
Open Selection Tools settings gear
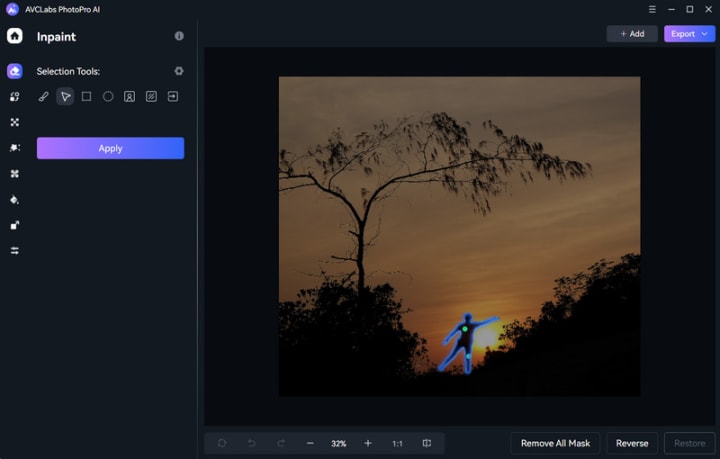pos(179,71)
